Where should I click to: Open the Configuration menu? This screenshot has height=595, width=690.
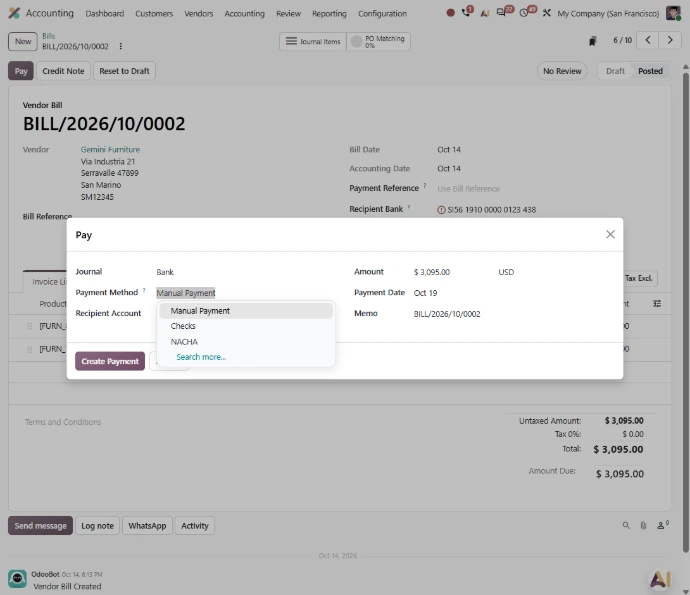coord(382,14)
